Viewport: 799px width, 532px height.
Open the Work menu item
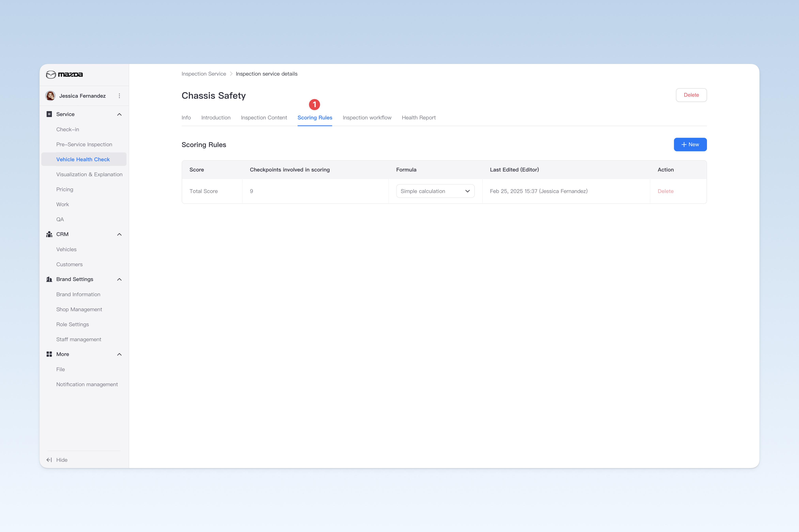(62, 204)
